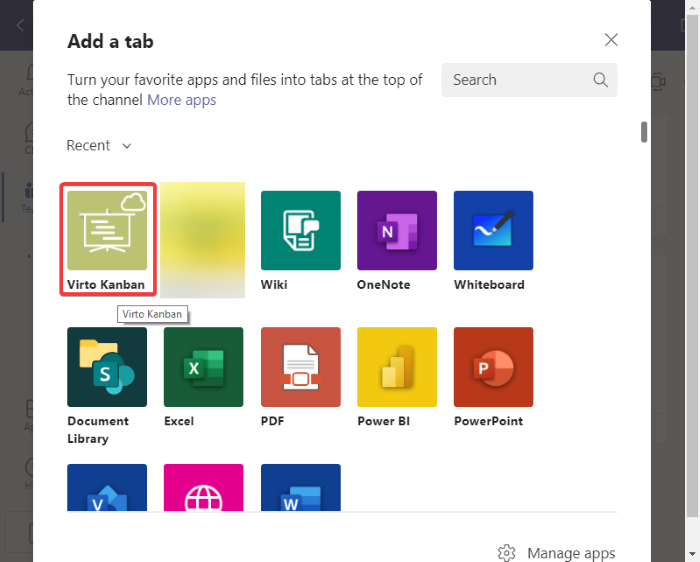Open the Virto Kanban app

pyautogui.click(x=107, y=231)
